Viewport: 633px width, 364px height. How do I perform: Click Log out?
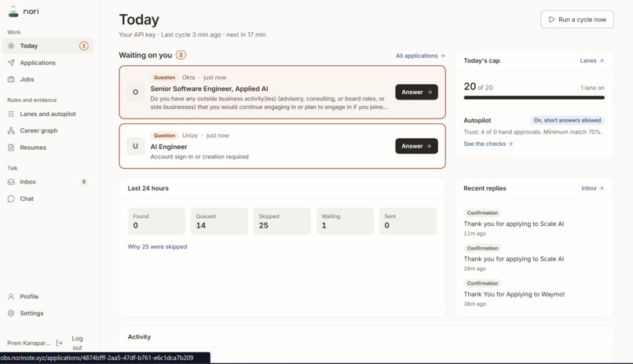(77, 343)
